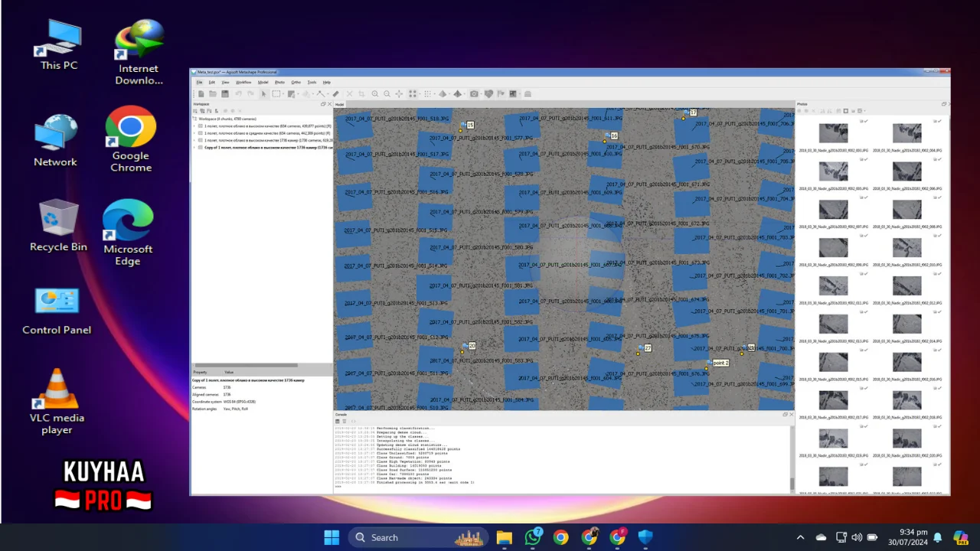Open the Tools menu

(x=312, y=82)
